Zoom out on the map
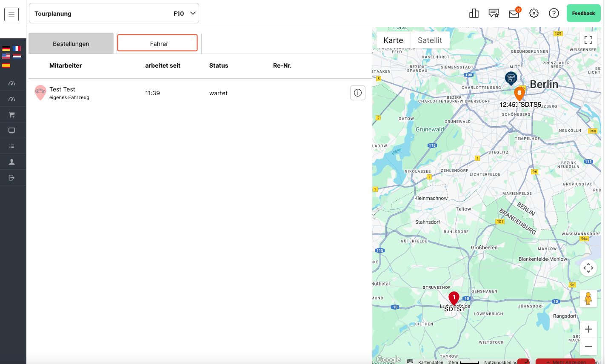Image resolution: width=605 pixels, height=364 pixels. click(588, 347)
